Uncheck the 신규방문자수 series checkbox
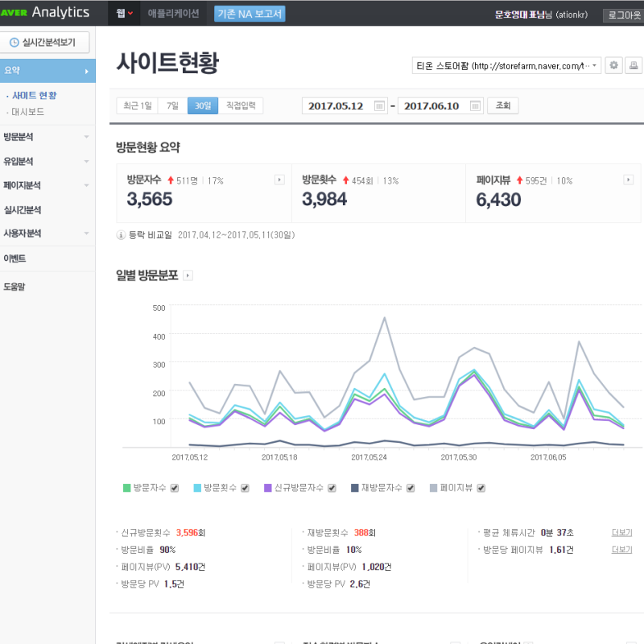Screen dimensions: 644x644 332,488
